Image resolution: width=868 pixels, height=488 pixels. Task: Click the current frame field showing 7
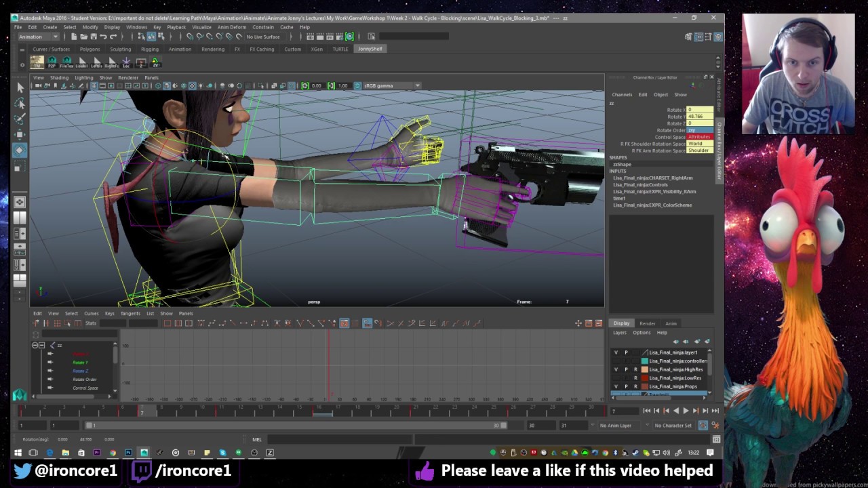click(624, 411)
